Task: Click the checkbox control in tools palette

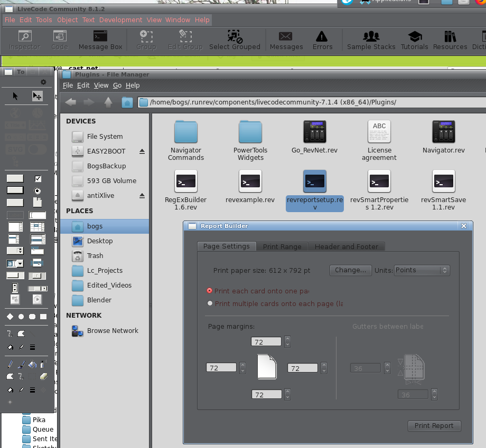Action: [x=38, y=179]
